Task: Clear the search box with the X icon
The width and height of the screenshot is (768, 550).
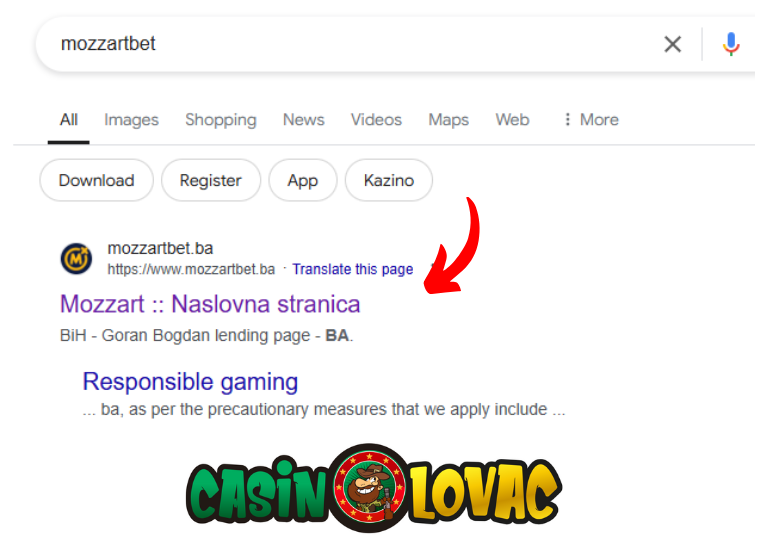Action: click(x=672, y=44)
